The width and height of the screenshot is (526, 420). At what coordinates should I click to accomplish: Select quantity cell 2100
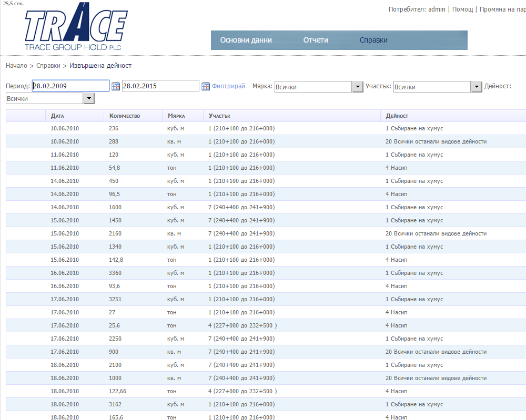[x=115, y=365]
